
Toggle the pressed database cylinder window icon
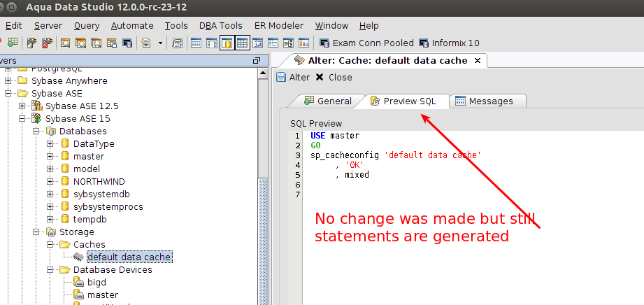pos(227,43)
